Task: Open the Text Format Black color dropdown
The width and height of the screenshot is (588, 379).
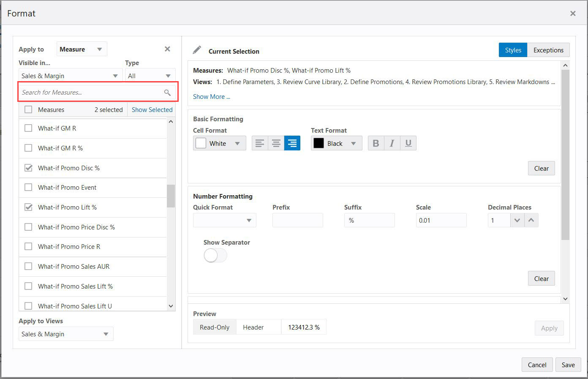Action: point(337,143)
